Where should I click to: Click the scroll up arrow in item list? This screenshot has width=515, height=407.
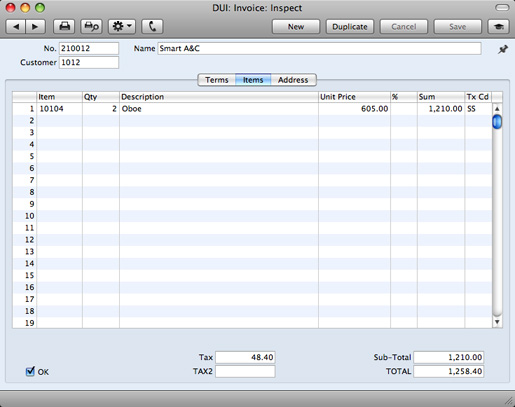[x=497, y=109]
